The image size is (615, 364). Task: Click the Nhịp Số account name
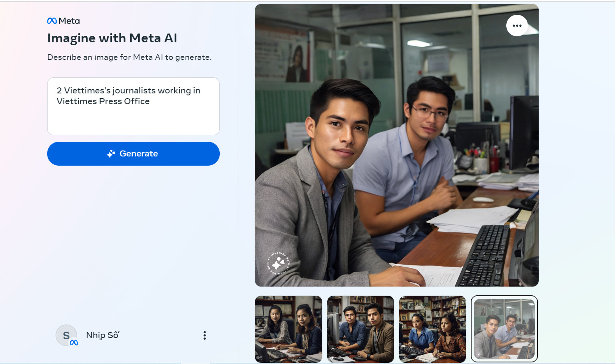pos(103,335)
